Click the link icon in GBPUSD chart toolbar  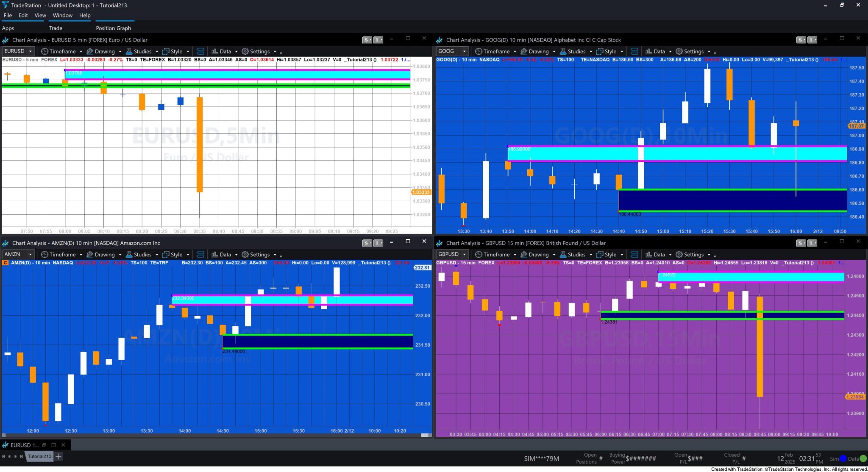634,255
